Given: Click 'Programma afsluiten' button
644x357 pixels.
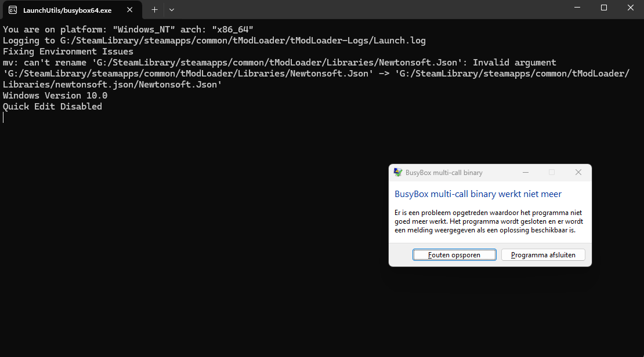Looking at the screenshot, I should coord(543,255).
